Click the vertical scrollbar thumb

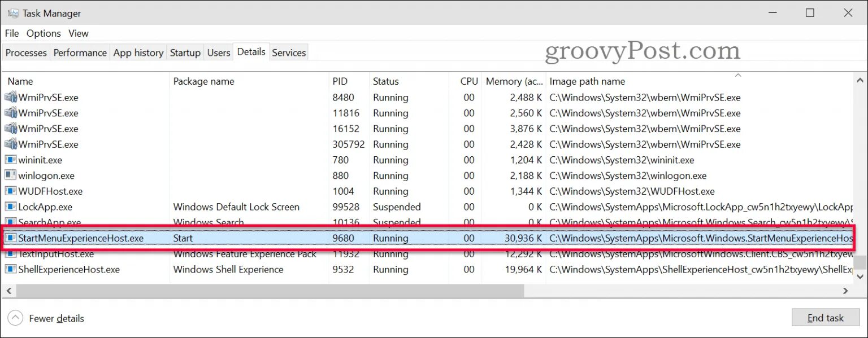860,263
